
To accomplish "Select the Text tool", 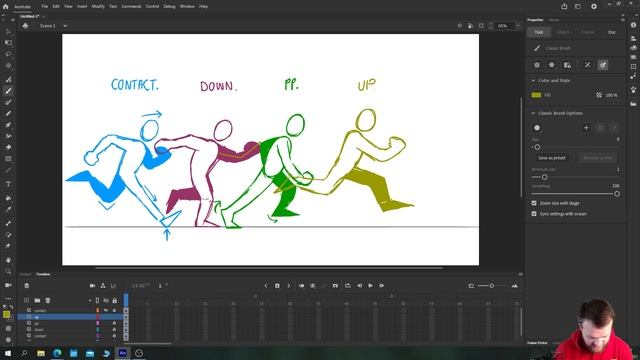I will pyautogui.click(x=8, y=184).
